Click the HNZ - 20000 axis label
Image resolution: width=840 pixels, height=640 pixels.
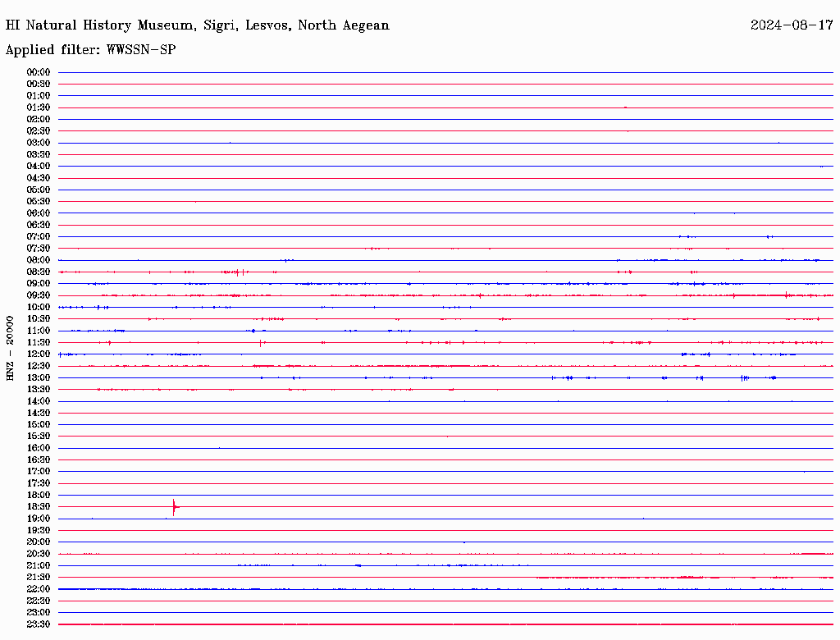pos(10,349)
